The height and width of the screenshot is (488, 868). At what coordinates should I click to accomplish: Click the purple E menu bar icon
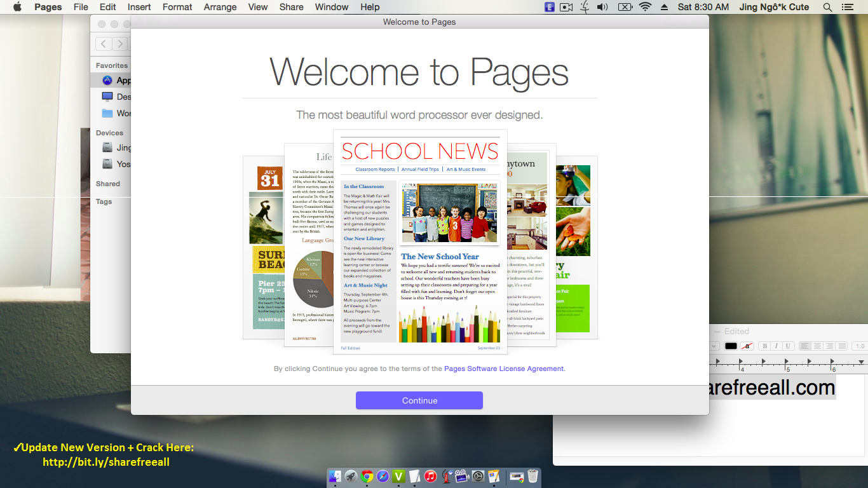(x=550, y=7)
